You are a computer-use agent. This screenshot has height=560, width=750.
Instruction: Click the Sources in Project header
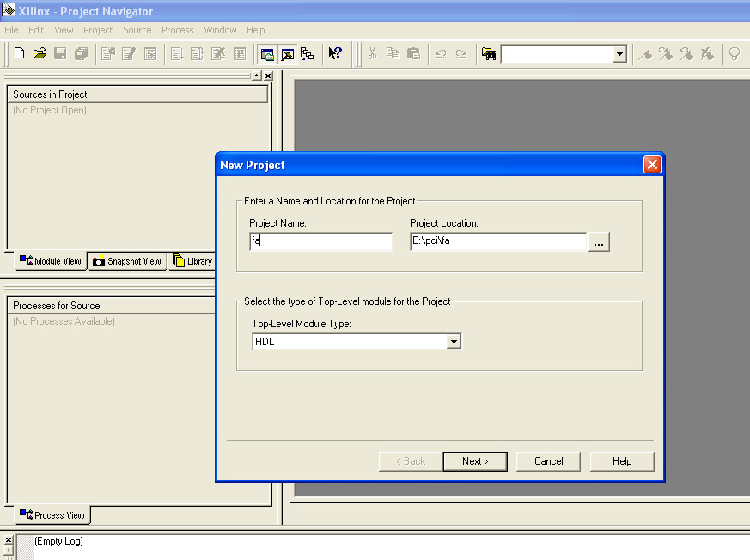137,94
